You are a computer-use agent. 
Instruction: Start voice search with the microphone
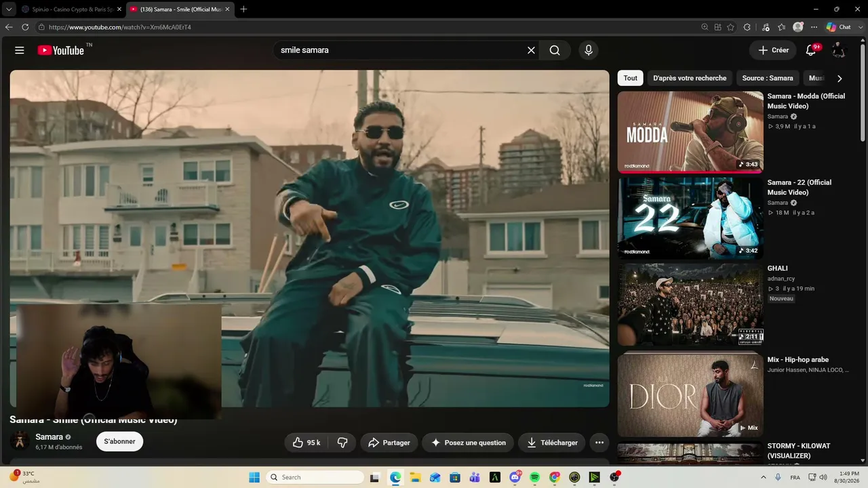588,50
